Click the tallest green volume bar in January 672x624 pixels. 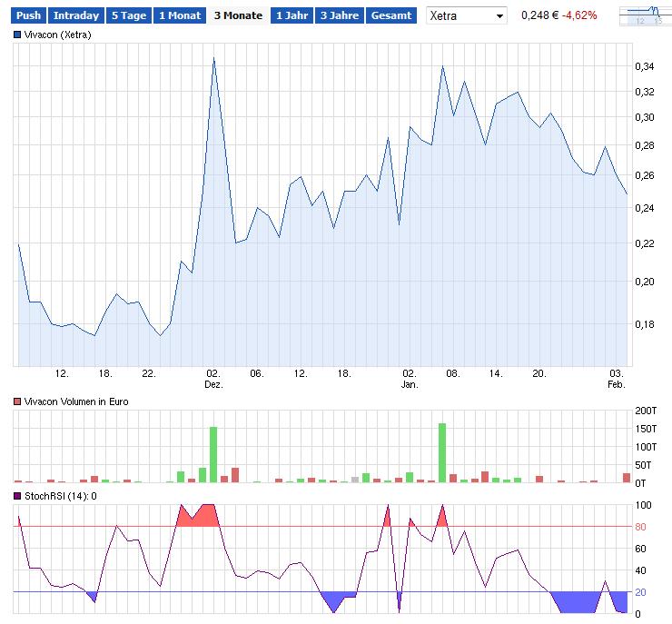(x=442, y=452)
